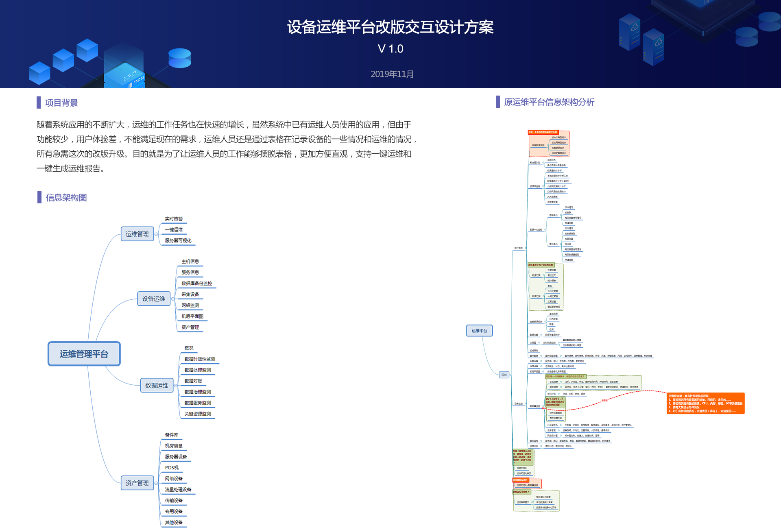This screenshot has width=781, height=532.
Task: Click the 专用设备 leaf
Action: click(x=174, y=512)
